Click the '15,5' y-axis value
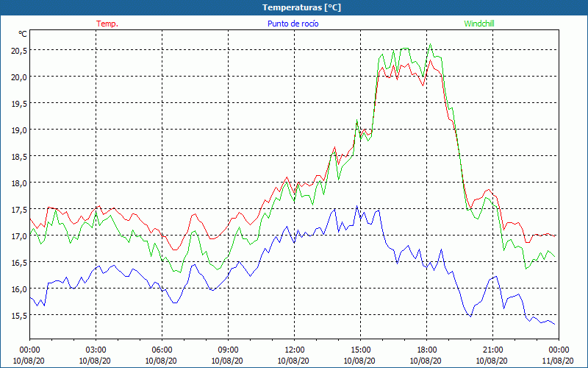588x368 pixels. point(19,316)
